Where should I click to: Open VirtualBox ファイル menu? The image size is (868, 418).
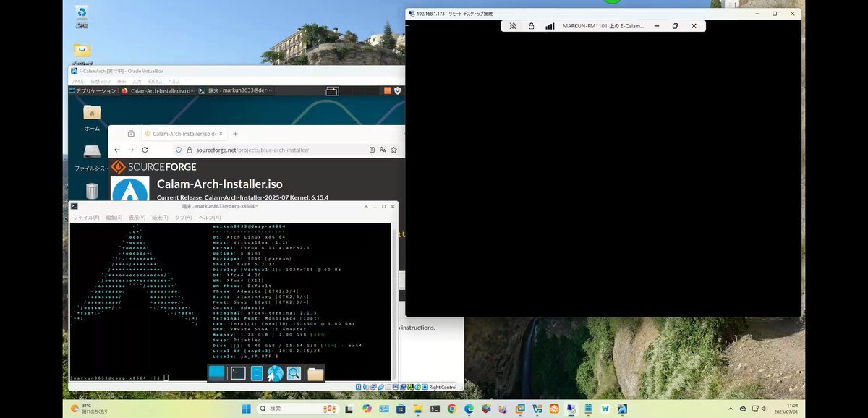(77, 82)
